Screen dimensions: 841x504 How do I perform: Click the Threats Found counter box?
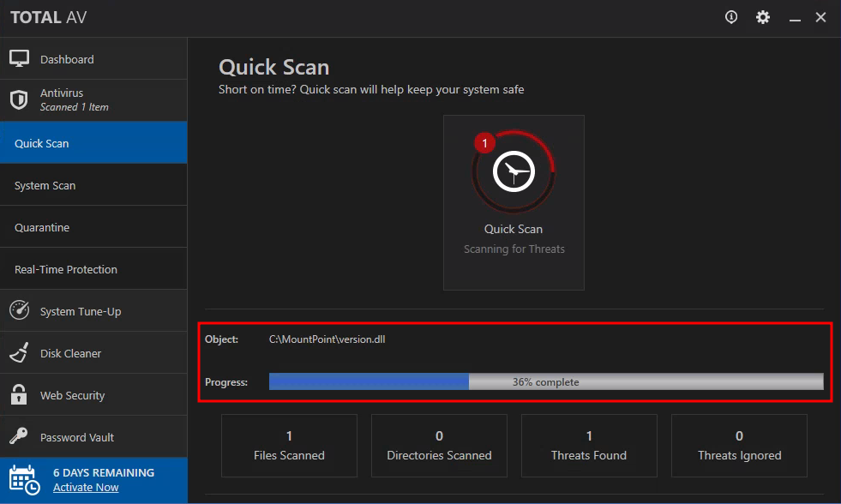(x=589, y=446)
